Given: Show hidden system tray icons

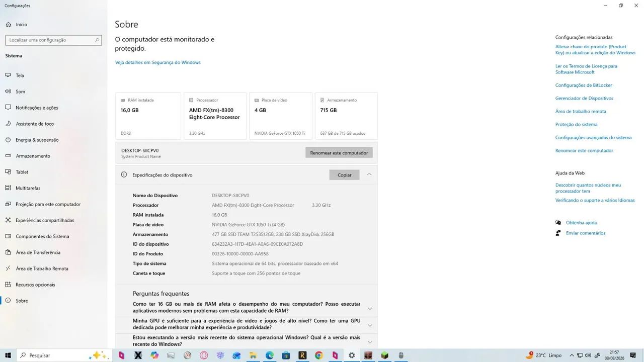Looking at the screenshot, I should (571, 355).
